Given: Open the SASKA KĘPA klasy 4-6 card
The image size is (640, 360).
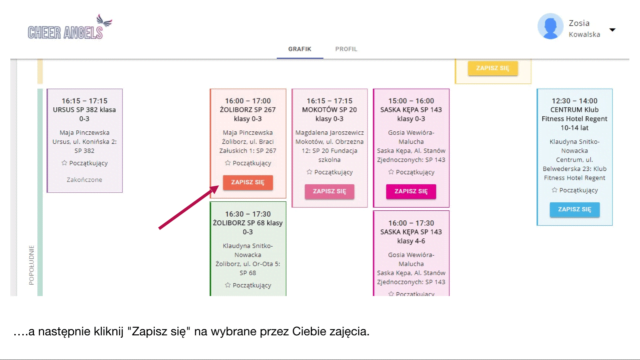Looking at the screenshot, I should (x=411, y=253).
